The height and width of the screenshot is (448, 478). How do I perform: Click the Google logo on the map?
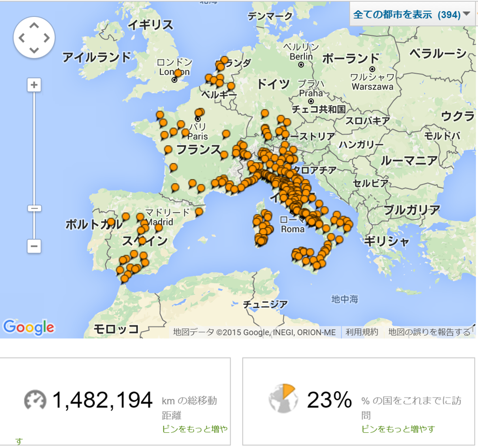[28, 327]
